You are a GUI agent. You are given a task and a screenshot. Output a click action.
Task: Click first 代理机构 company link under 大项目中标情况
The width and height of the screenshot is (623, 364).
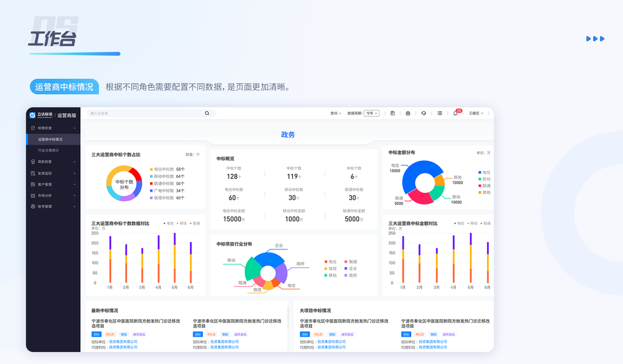click(x=332, y=348)
